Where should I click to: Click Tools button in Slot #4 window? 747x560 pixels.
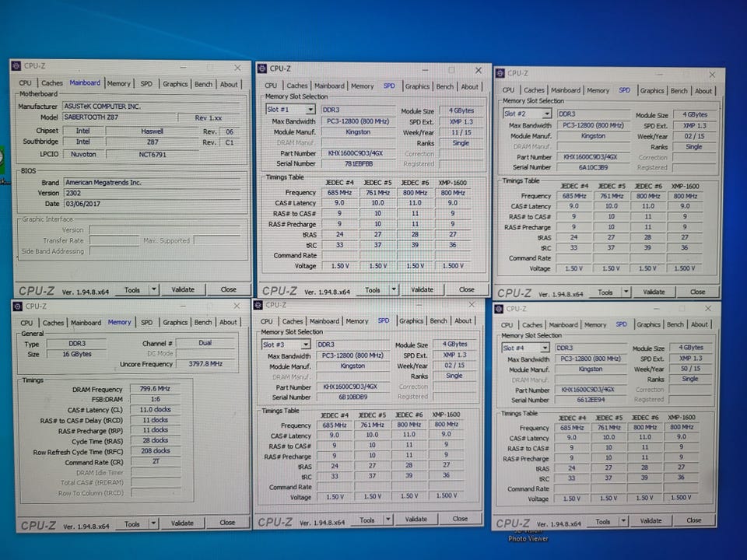602,521
